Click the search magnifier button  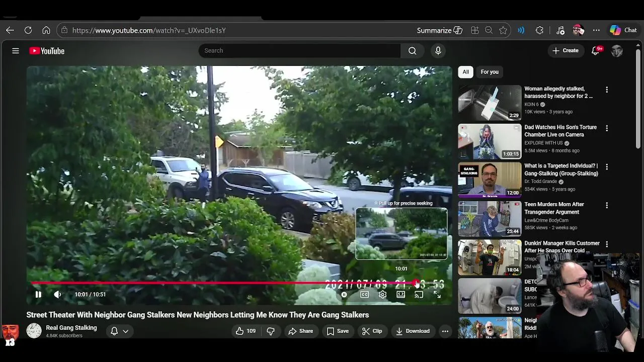click(412, 50)
